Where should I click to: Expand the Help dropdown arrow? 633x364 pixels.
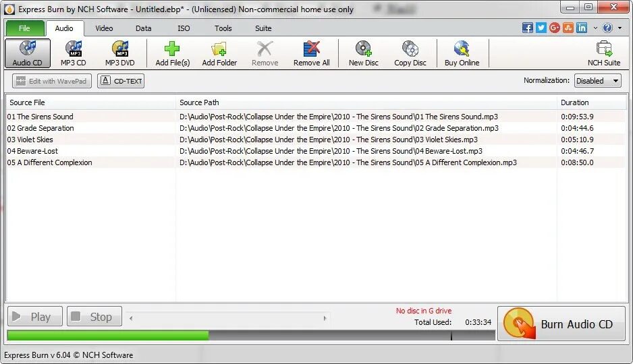click(x=620, y=28)
